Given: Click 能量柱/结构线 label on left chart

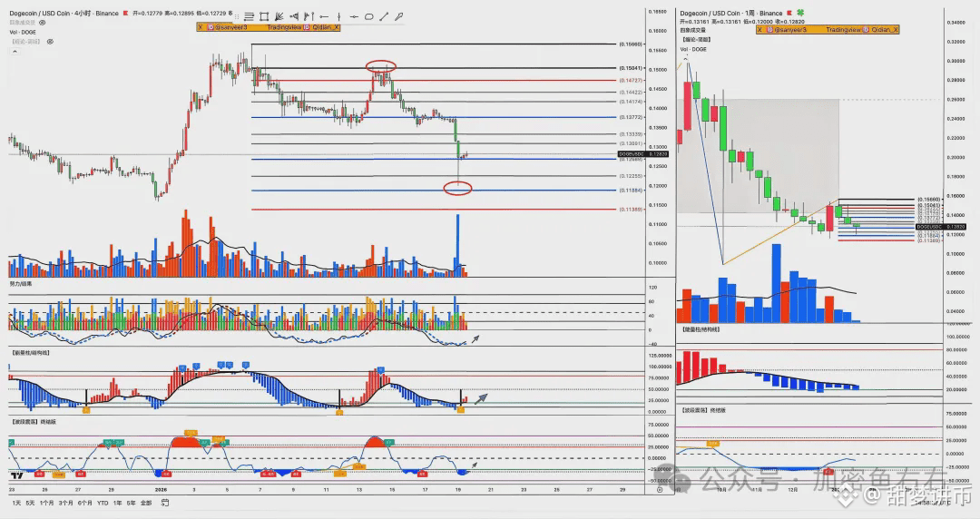Looking at the screenshot, I should (x=31, y=353).
